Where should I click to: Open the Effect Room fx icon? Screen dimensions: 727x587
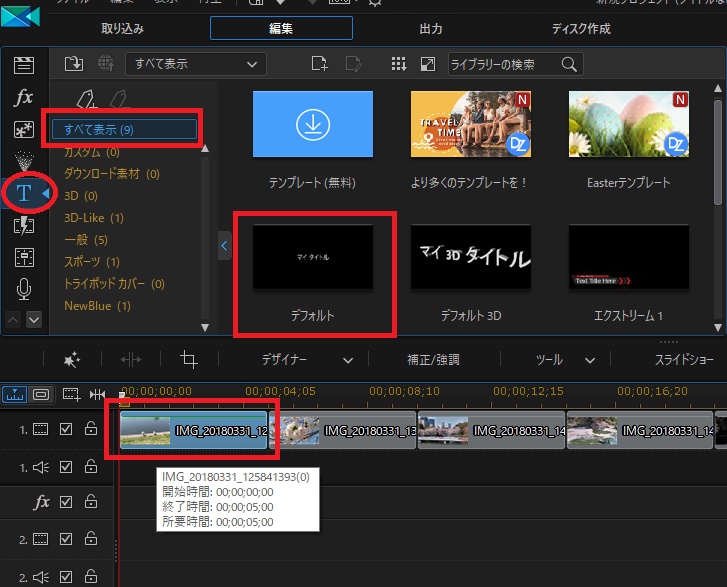(x=24, y=98)
